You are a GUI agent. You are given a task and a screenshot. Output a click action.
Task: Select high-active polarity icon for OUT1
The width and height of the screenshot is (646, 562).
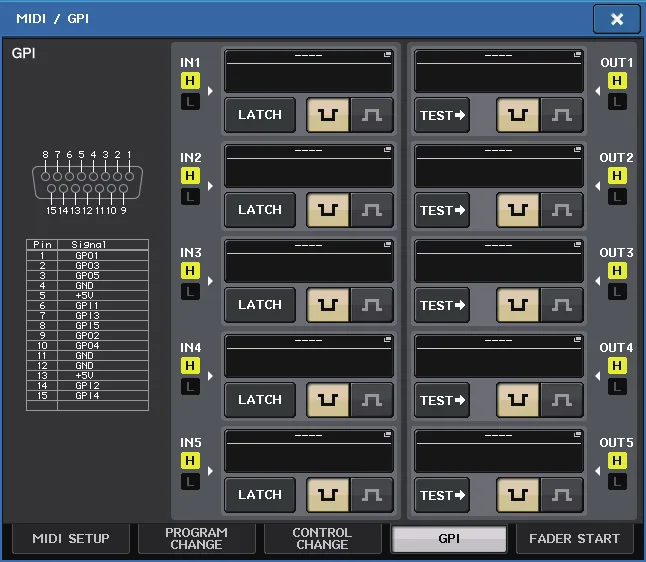(x=562, y=115)
